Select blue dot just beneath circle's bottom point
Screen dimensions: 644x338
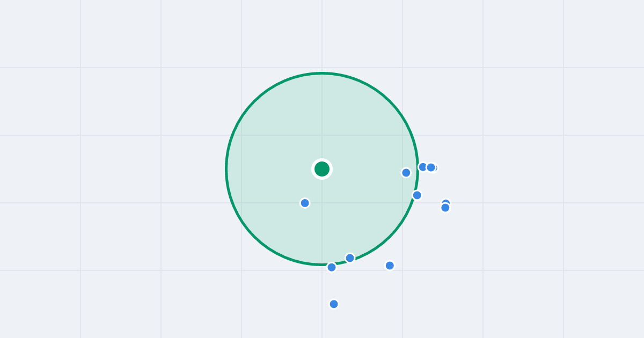click(332, 267)
